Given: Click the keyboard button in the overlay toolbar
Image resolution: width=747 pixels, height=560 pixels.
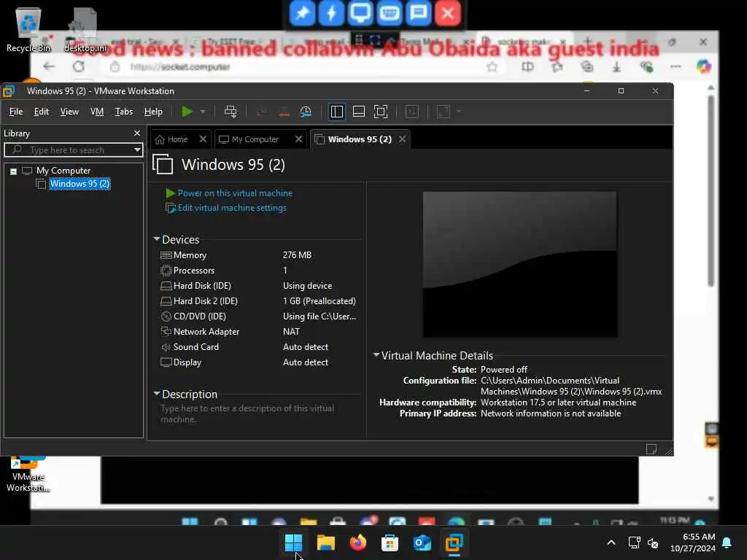Looking at the screenshot, I should point(390,13).
